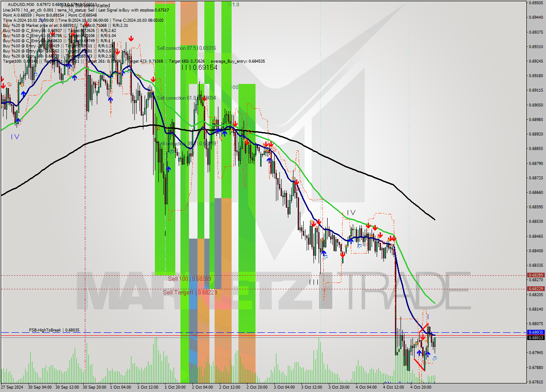Click the '3 Oct 20:00' time axis label
Image resolution: width=546 pixels, height=392 pixels.
pyautogui.click(x=340, y=388)
